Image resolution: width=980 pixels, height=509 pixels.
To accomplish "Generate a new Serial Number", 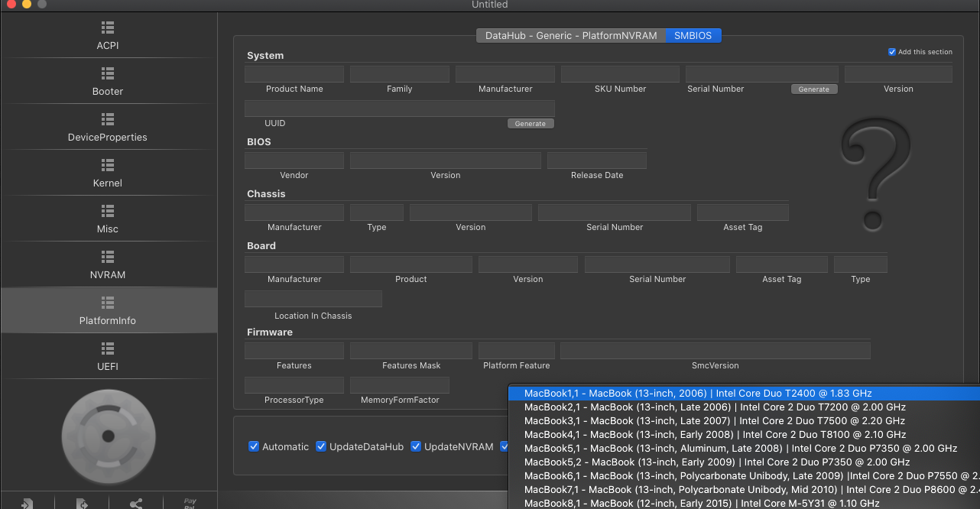I will coord(813,89).
